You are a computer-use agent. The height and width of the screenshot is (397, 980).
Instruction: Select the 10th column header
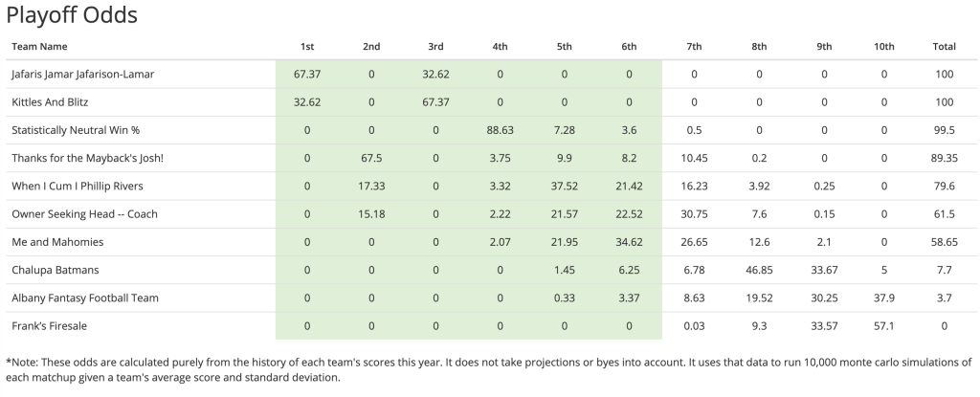[883, 46]
